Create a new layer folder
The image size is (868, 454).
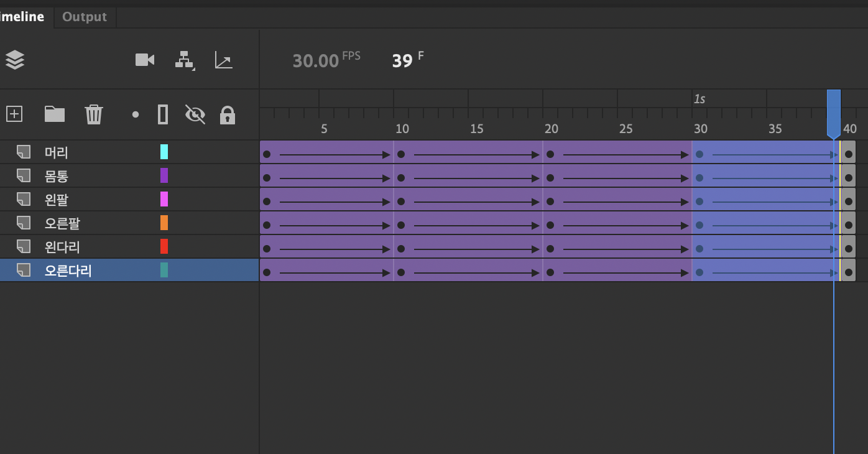55,114
